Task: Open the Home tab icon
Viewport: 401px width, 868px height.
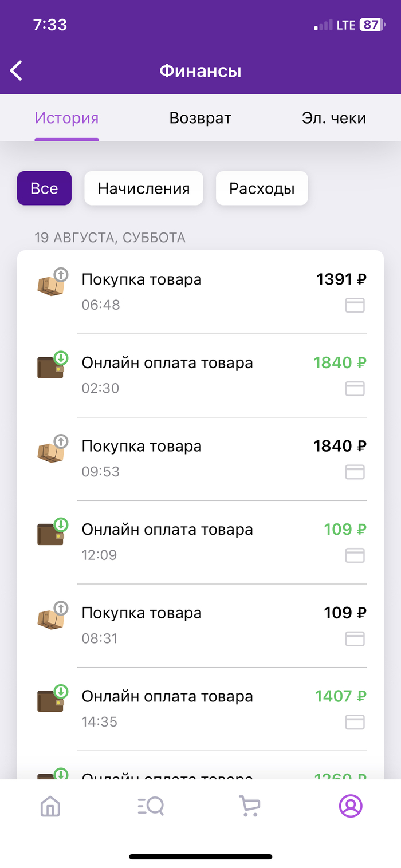Action: pos(50,806)
